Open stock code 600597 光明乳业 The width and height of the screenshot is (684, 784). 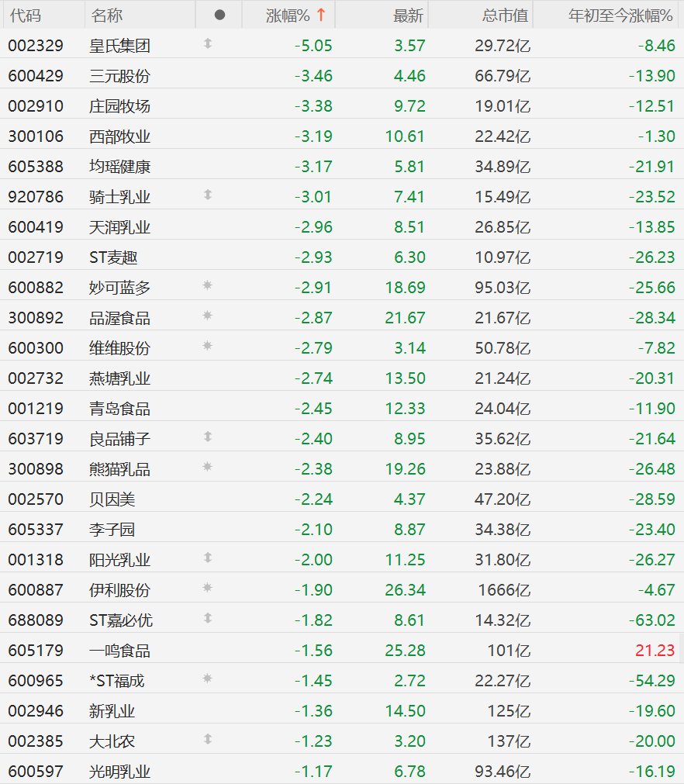36,771
